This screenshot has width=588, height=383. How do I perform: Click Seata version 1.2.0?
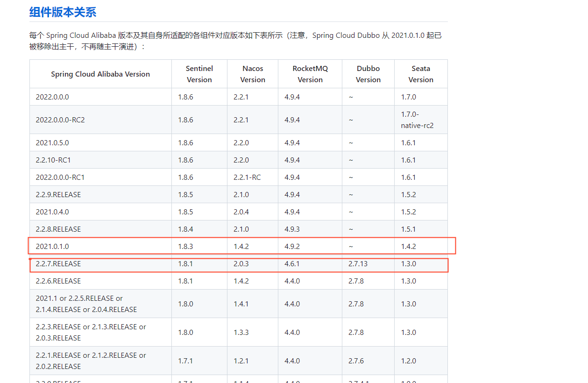(x=408, y=361)
